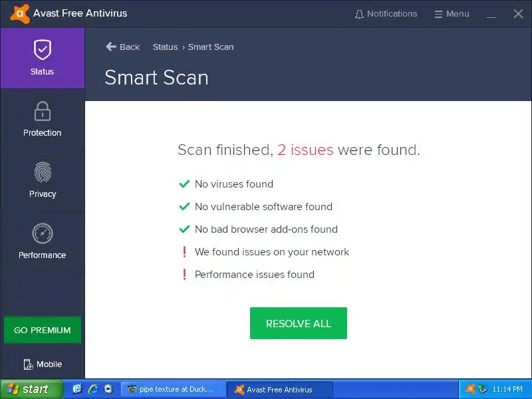Click network tray icon beside the clock
This screenshot has width=532, height=399.
(x=483, y=389)
